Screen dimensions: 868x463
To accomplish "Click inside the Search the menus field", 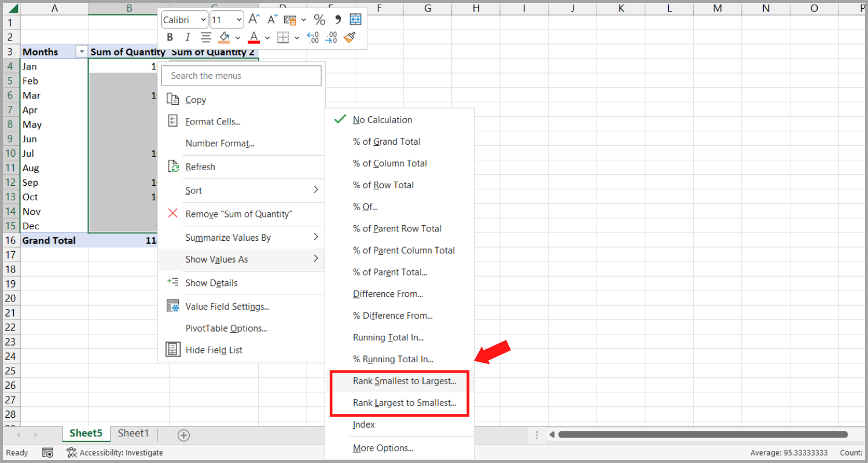I will coord(241,75).
